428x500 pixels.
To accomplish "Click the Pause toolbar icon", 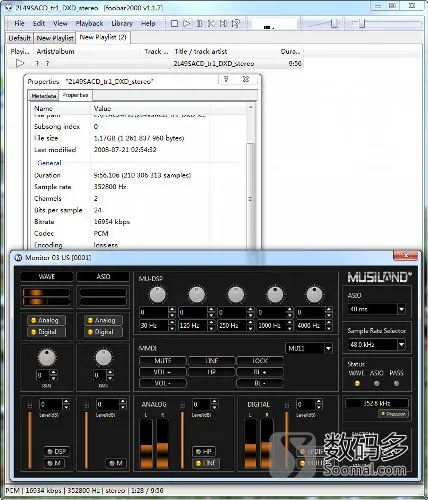I will point(199,24).
